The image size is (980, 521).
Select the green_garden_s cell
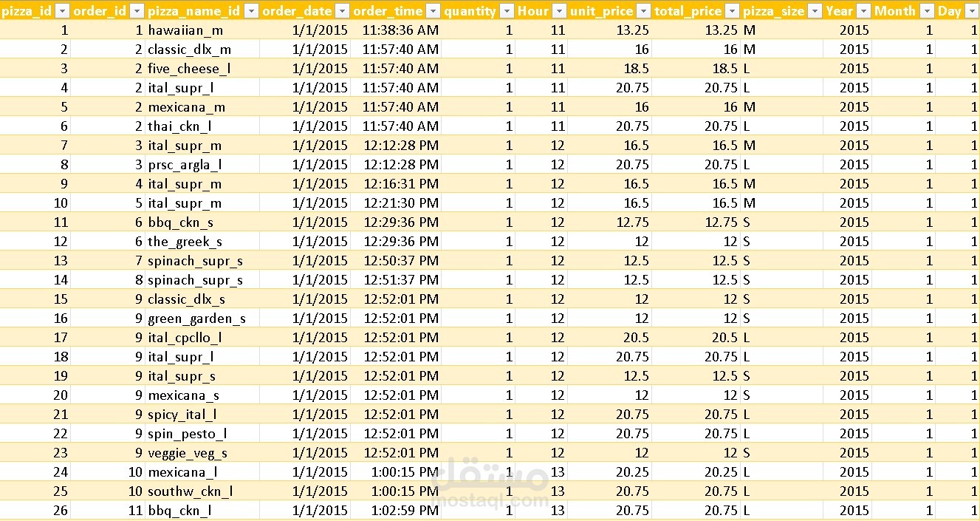click(x=196, y=319)
